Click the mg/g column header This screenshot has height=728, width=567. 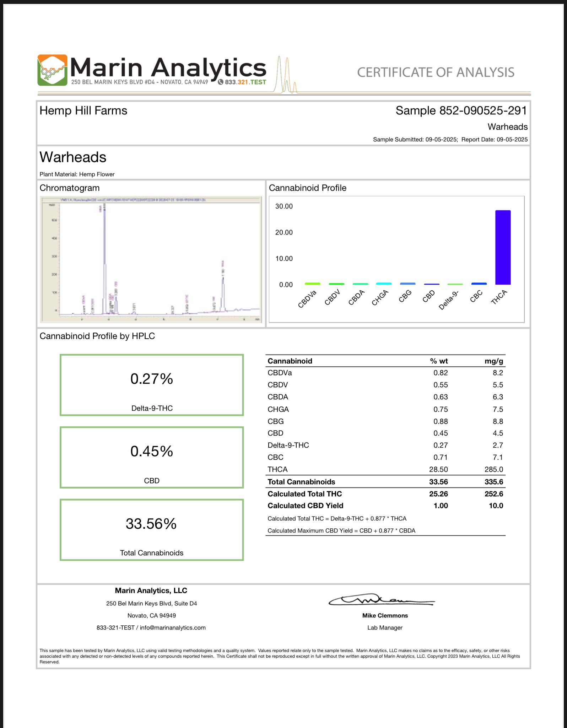[493, 361]
